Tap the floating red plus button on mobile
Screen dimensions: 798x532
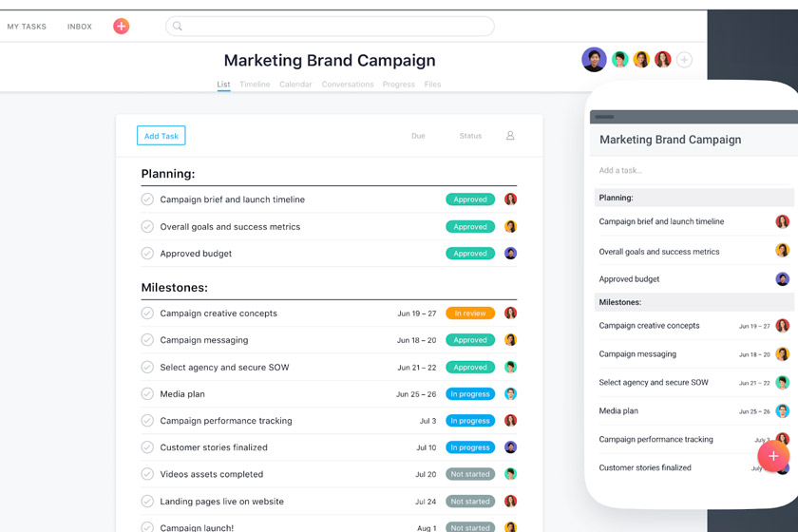coord(773,456)
